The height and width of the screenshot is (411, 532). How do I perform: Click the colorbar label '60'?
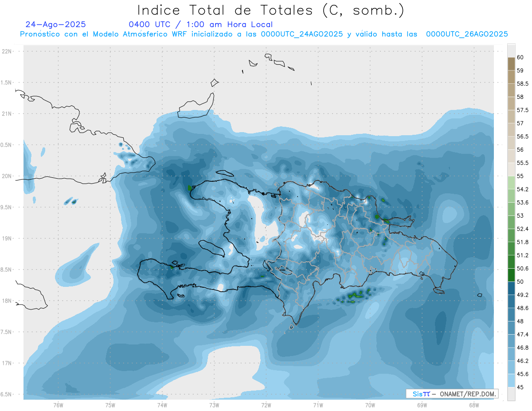(x=520, y=57)
